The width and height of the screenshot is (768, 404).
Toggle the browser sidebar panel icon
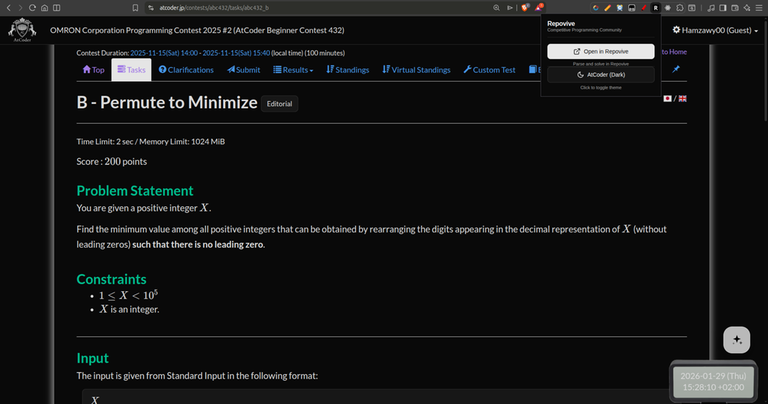(723, 8)
